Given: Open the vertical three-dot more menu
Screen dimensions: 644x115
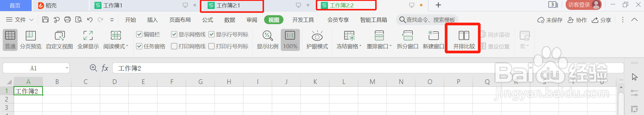Looking at the screenshot, I should [x=622, y=20].
